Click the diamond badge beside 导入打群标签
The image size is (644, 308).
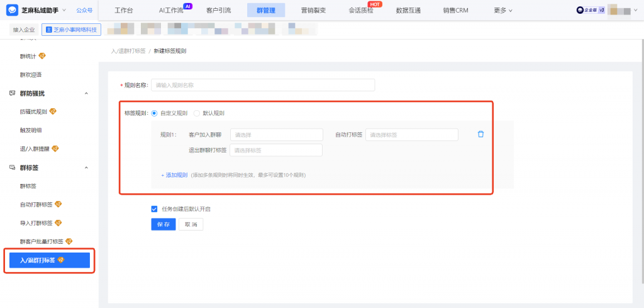[58, 223]
